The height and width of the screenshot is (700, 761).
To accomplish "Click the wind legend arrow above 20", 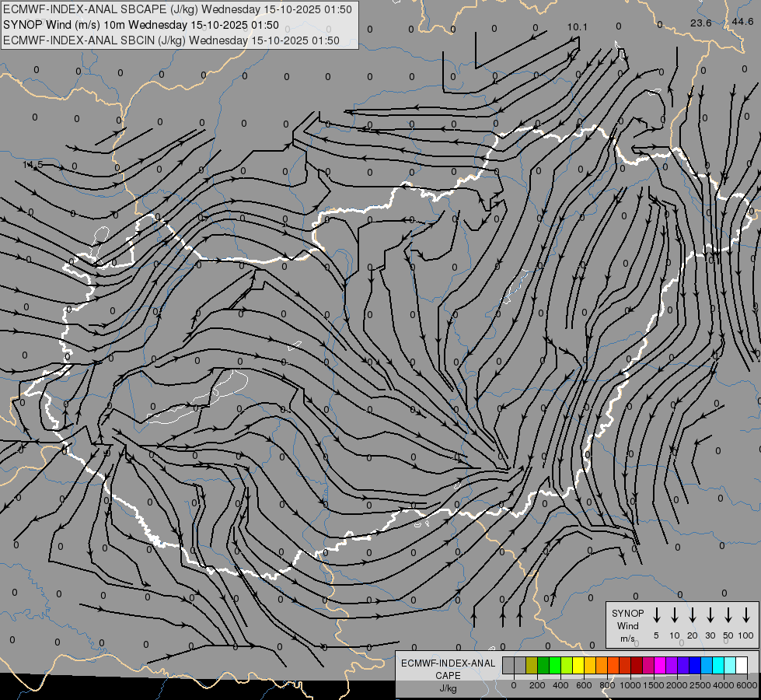I will click(692, 615).
